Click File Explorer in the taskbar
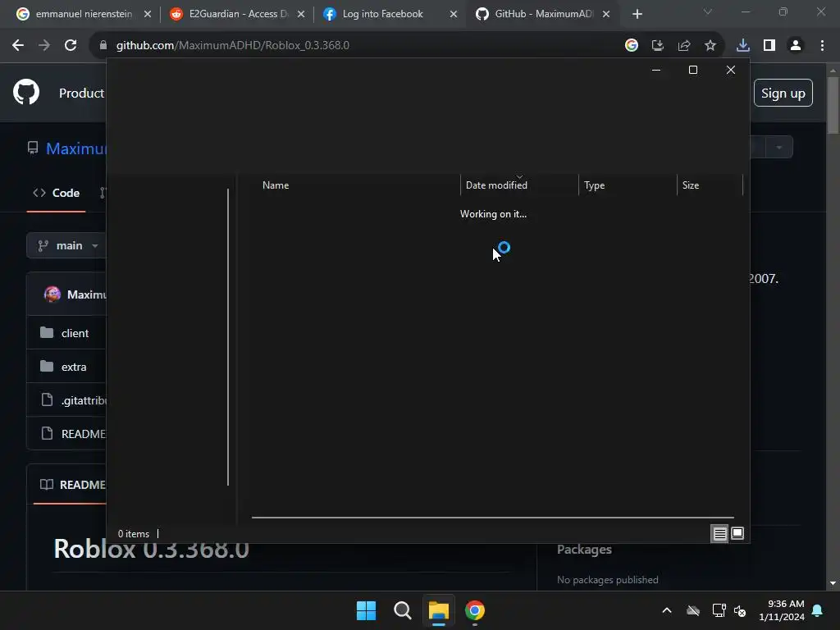The height and width of the screenshot is (630, 840). click(439, 610)
